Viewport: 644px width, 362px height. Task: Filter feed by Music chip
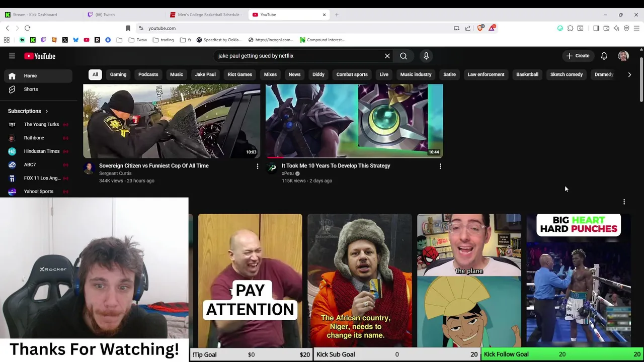tap(177, 74)
